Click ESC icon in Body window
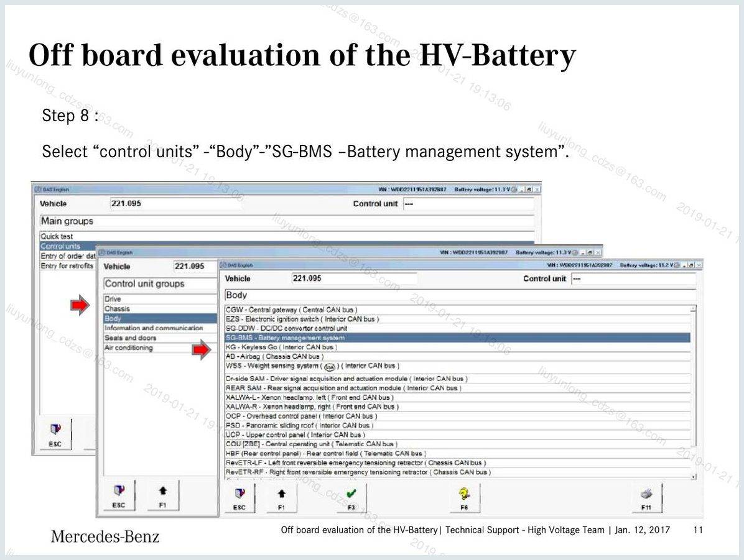Image resolution: width=744 pixels, height=560 pixels. pos(239,498)
